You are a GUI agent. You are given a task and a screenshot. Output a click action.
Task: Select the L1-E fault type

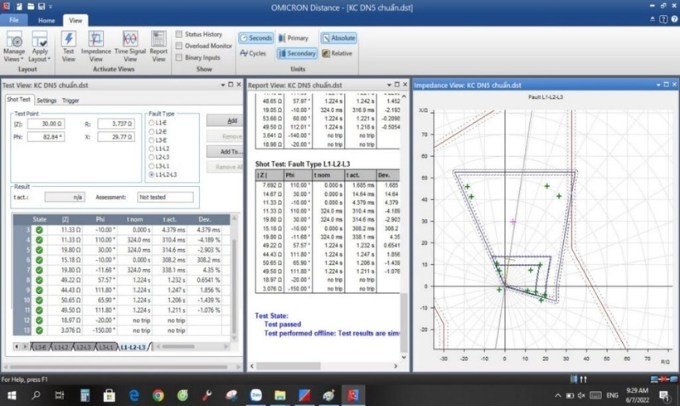[152, 123]
